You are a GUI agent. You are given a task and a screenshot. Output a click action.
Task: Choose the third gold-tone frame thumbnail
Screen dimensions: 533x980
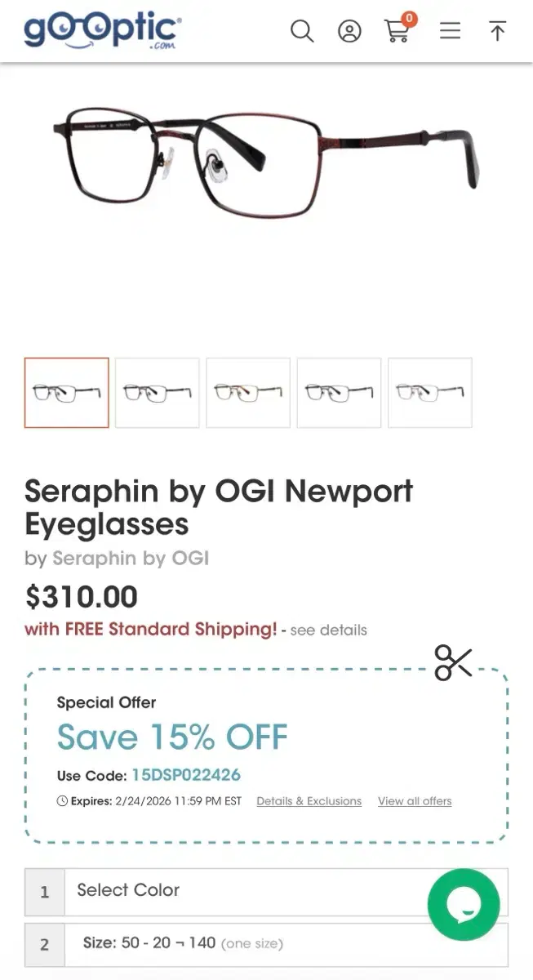(248, 393)
